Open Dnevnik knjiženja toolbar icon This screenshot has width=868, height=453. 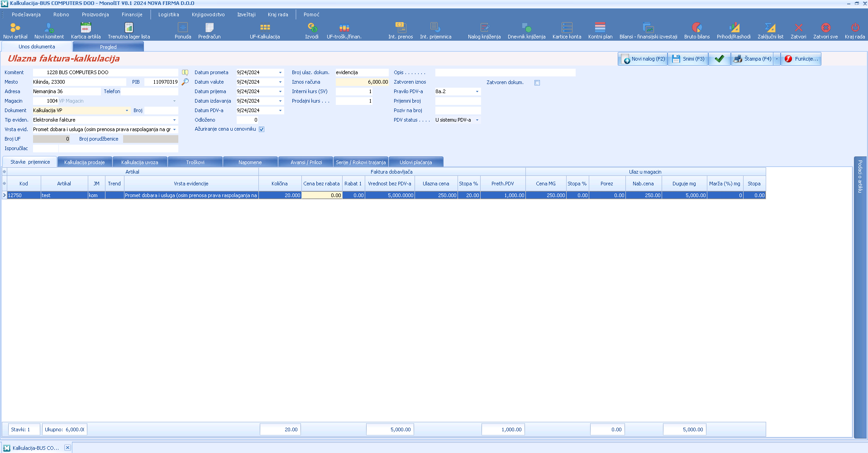(527, 31)
